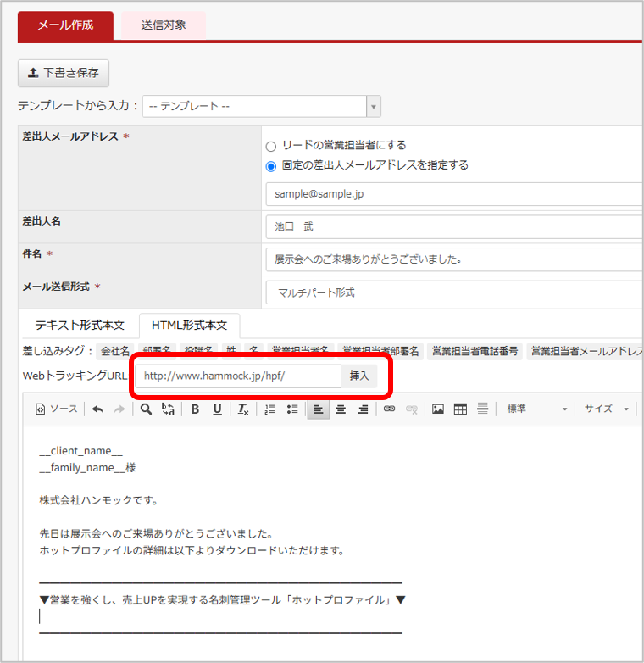Open the 標準 format dropdown
The image size is (644, 663).
(x=536, y=409)
